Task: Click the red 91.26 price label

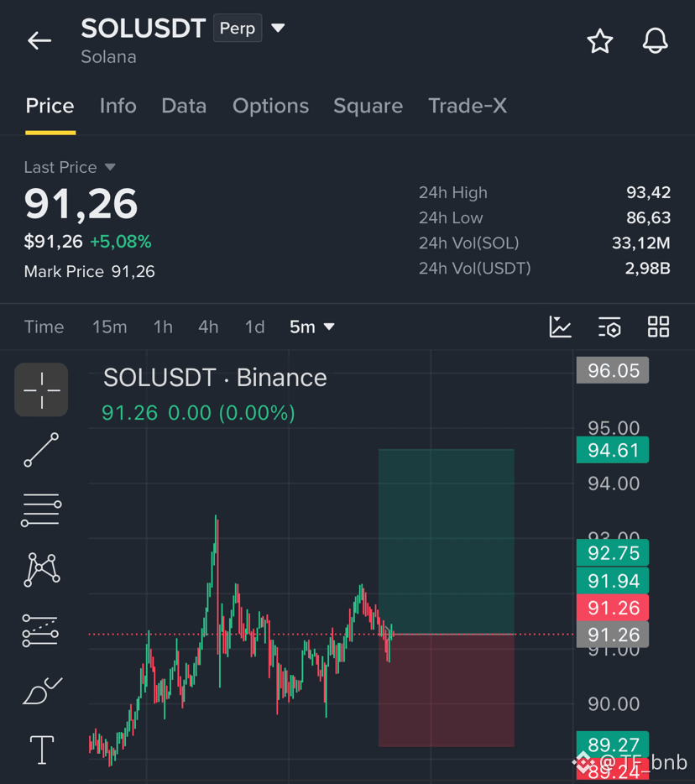Action: click(613, 608)
